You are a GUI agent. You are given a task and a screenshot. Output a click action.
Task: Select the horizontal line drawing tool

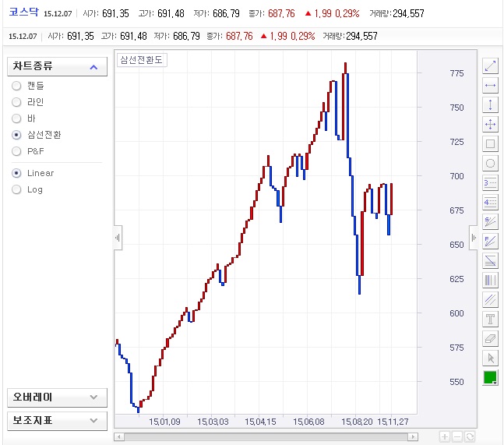point(491,85)
